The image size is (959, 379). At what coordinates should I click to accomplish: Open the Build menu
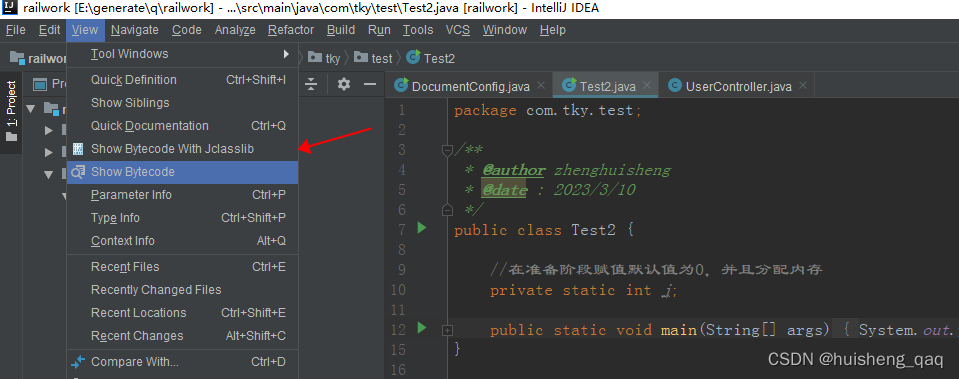(x=341, y=30)
